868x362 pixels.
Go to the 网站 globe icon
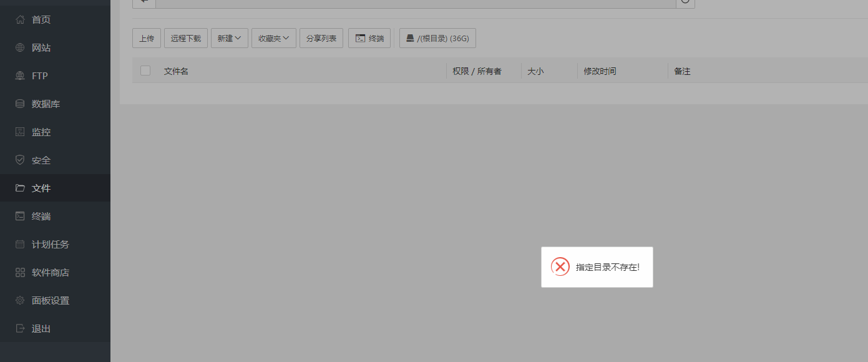20,47
